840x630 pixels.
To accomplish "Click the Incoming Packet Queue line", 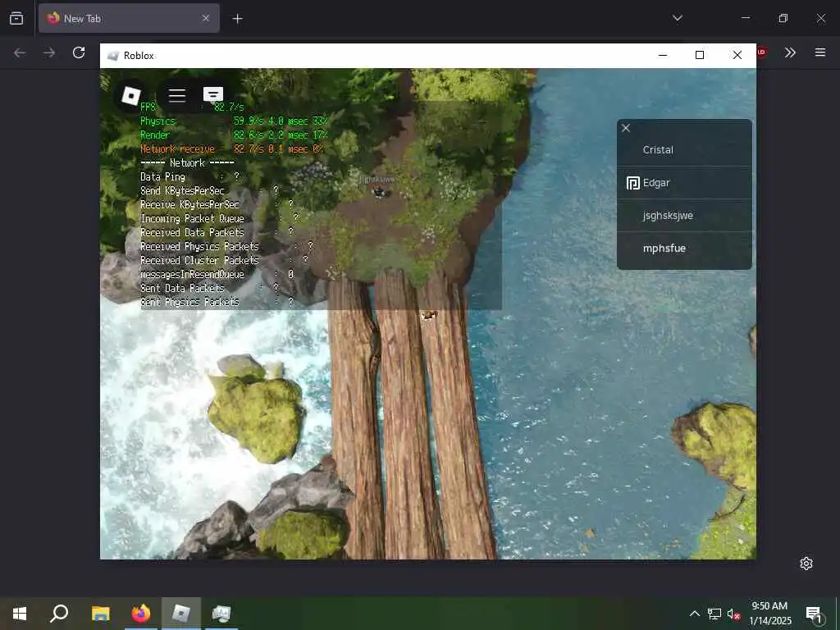I will 220,218.
